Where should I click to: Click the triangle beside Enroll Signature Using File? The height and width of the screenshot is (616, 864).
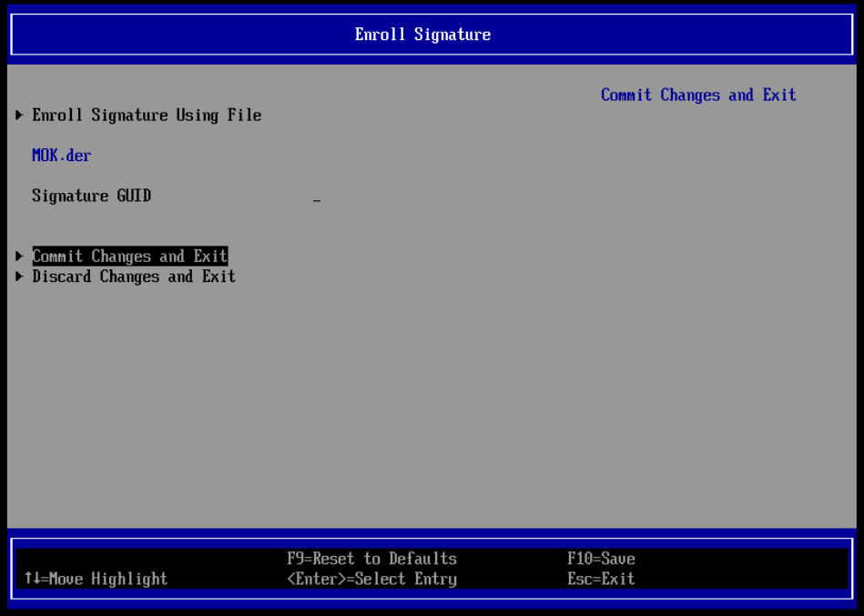[x=19, y=116]
